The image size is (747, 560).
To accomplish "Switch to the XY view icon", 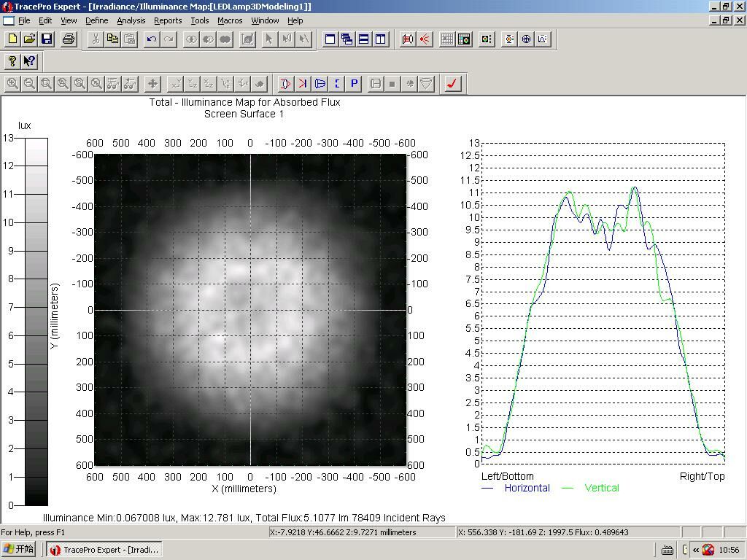I will pyautogui.click(x=175, y=84).
